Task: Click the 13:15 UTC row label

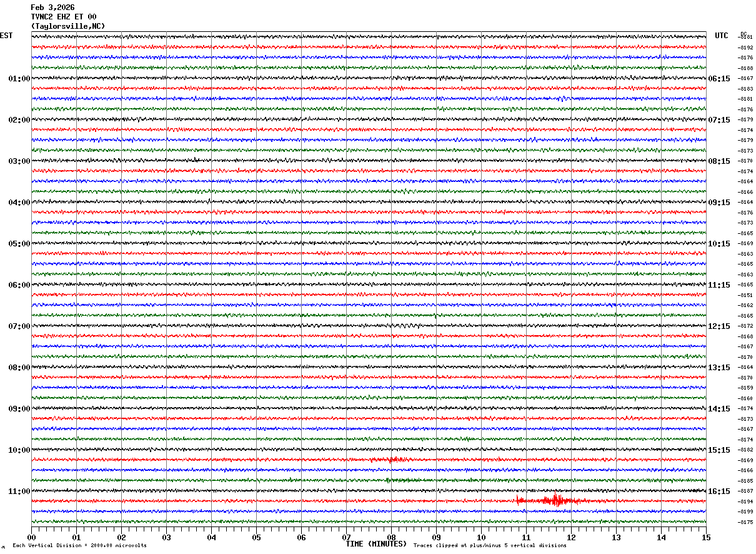Action: [719, 368]
